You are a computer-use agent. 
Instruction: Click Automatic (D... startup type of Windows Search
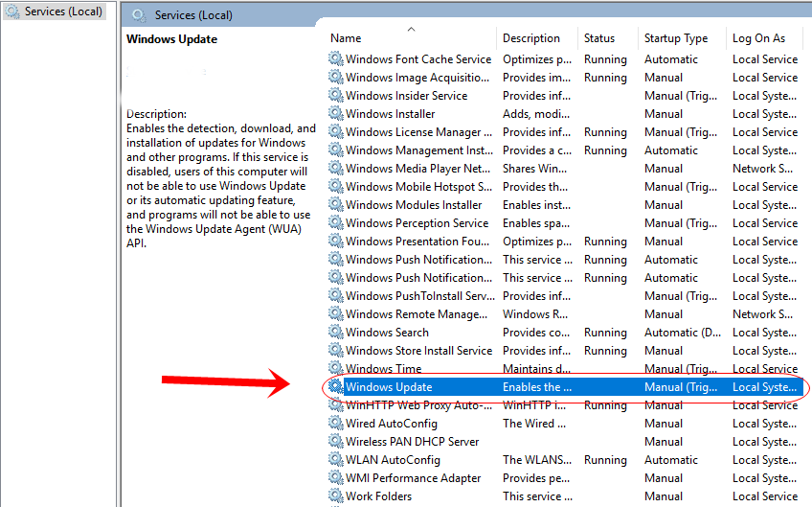pos(683,333)
